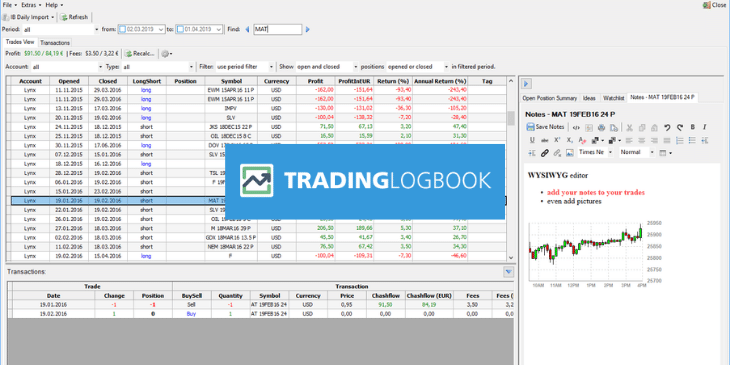
Task: Click into the Find search field
Action: 277,29
